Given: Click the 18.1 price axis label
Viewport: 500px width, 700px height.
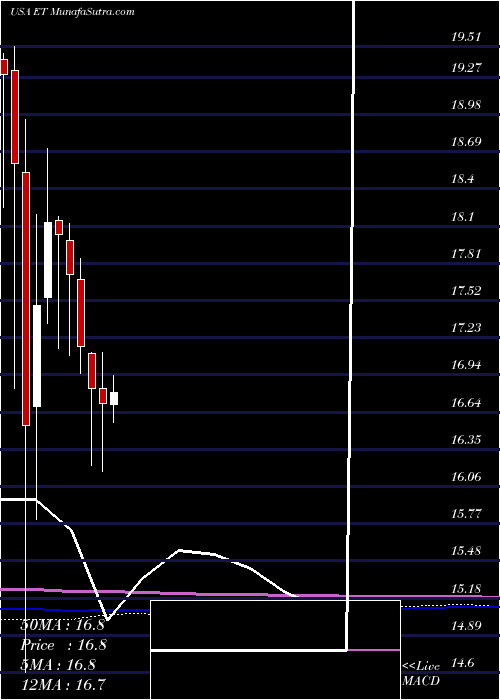Looking at the screenshot, I should [x=463, y=217].
